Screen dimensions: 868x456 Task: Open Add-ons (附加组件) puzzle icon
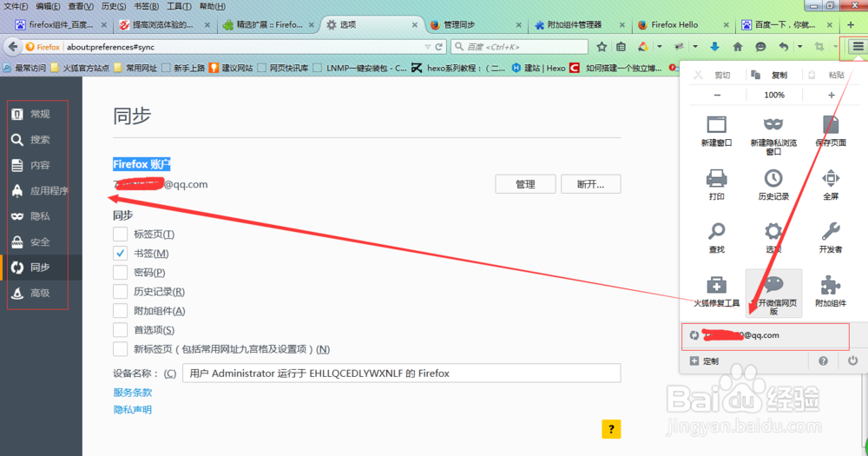(x=831, y=292)
